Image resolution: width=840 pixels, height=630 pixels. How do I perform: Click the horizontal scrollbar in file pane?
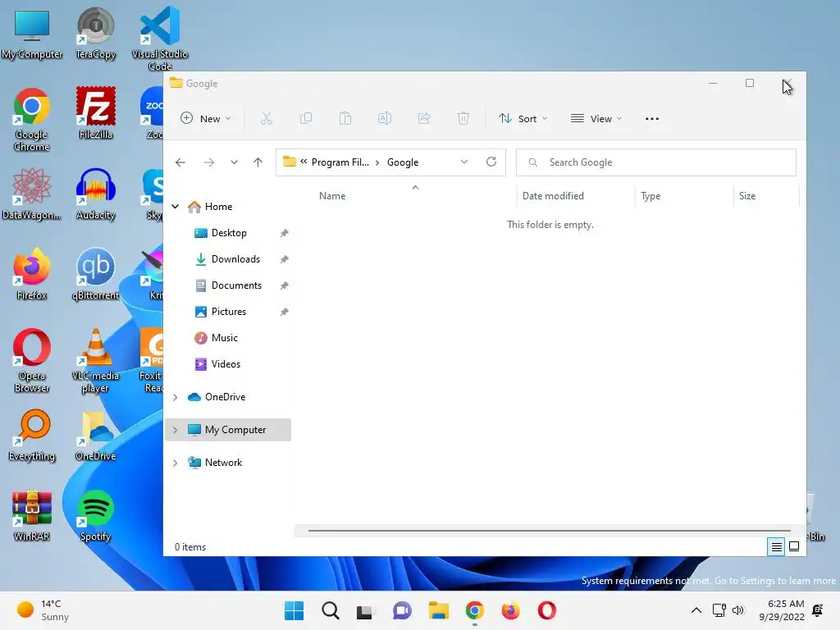pyautogui.click(x=549, y=531)
